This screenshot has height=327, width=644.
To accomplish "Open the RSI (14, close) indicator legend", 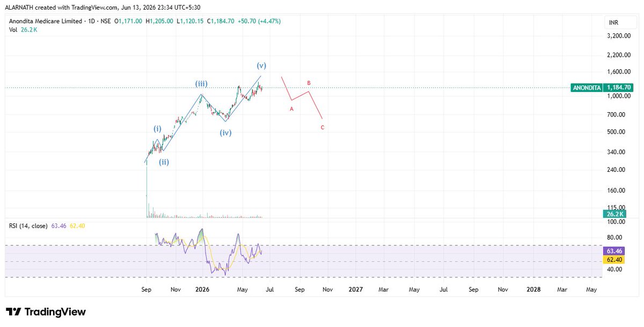I will [x=28, y=226].
